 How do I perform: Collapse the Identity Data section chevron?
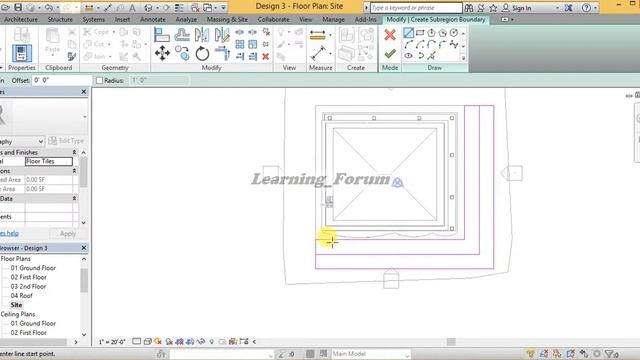pyautogui.click(x=74, y=198)
